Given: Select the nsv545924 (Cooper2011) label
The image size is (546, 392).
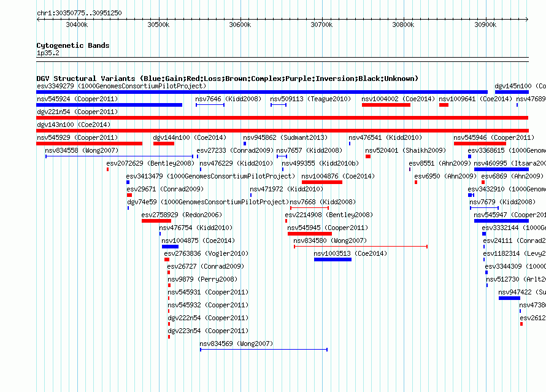Looking at the screenshot, I should (x=77, y=99).
